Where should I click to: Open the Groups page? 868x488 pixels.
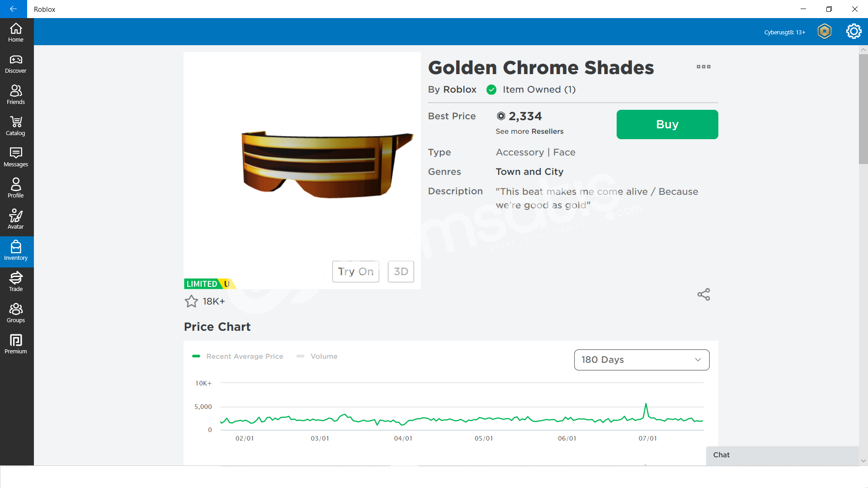tap(16, 313)
